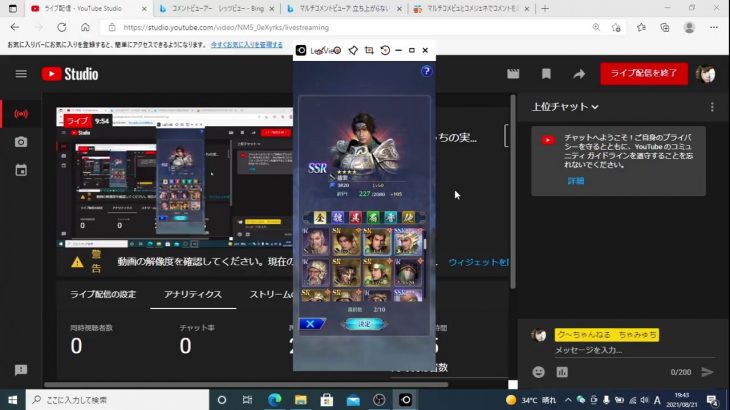Image resolution: width=730 pixels, height=410 pixels.
Task: Click the blue help question mark in game
Action: (x=426, y=71)
